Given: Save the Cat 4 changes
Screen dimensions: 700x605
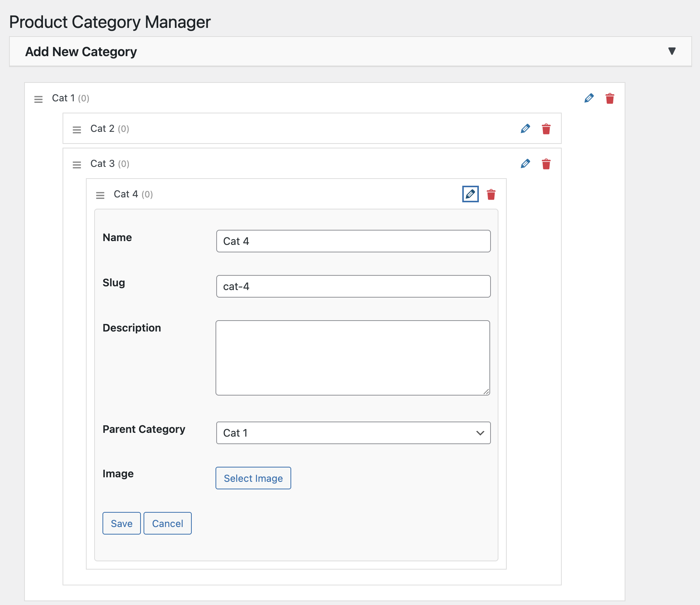Looking at the screenshot, I should pos(122,523).
